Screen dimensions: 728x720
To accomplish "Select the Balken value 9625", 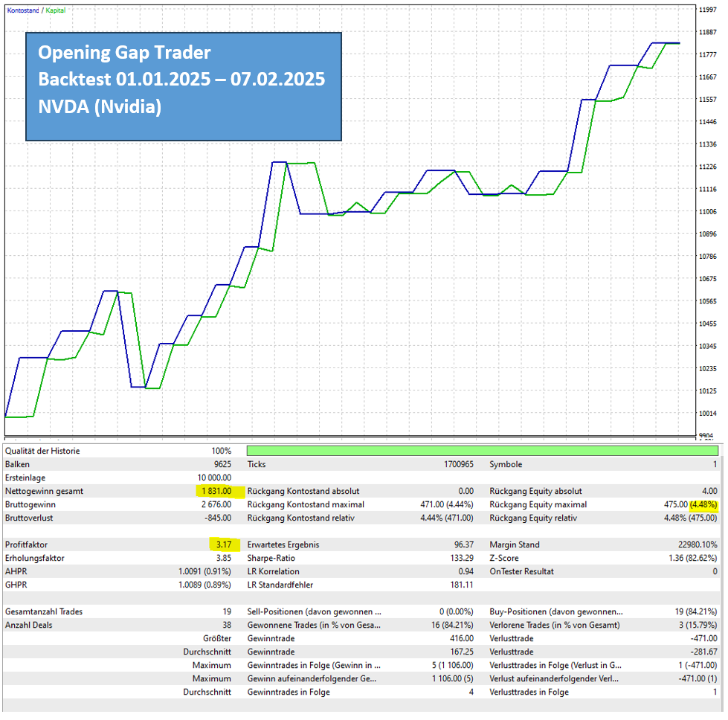I will pyautogui.click(x=222, y=465).
